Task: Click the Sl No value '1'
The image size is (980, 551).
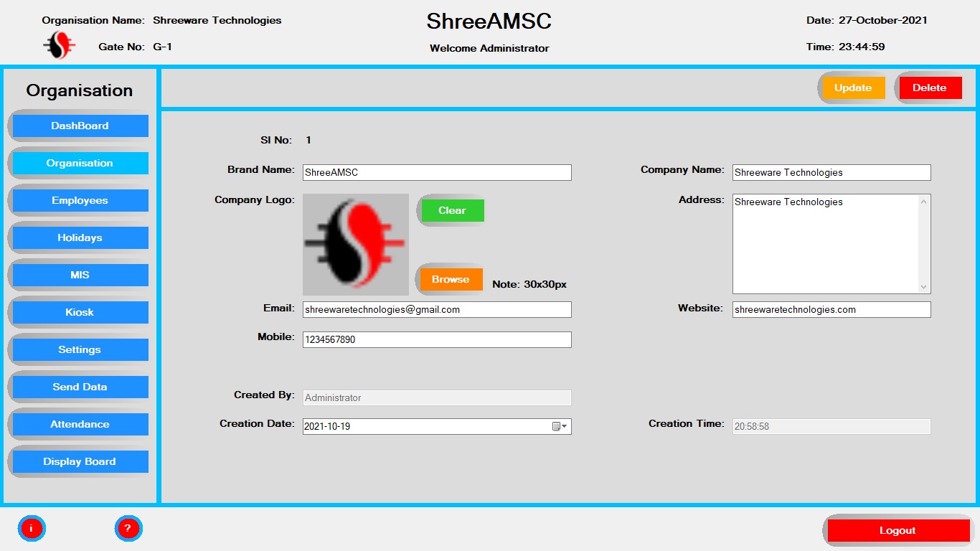Action: coord(308,140)
